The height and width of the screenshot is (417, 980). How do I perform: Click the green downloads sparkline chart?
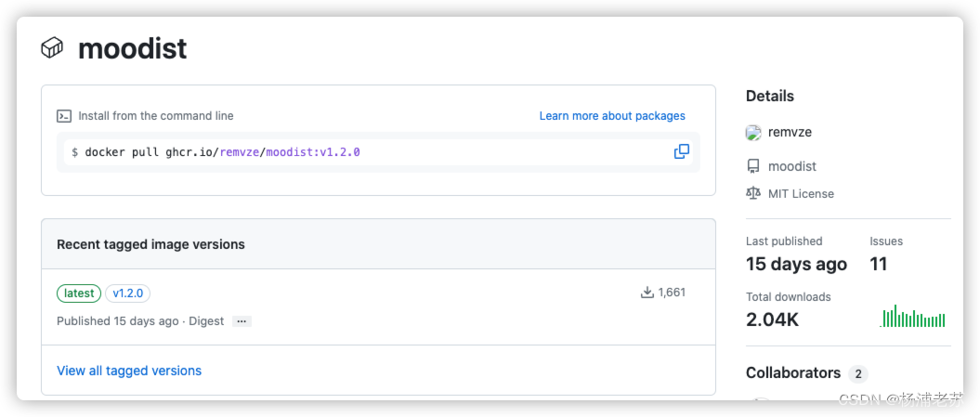[912, 316]
